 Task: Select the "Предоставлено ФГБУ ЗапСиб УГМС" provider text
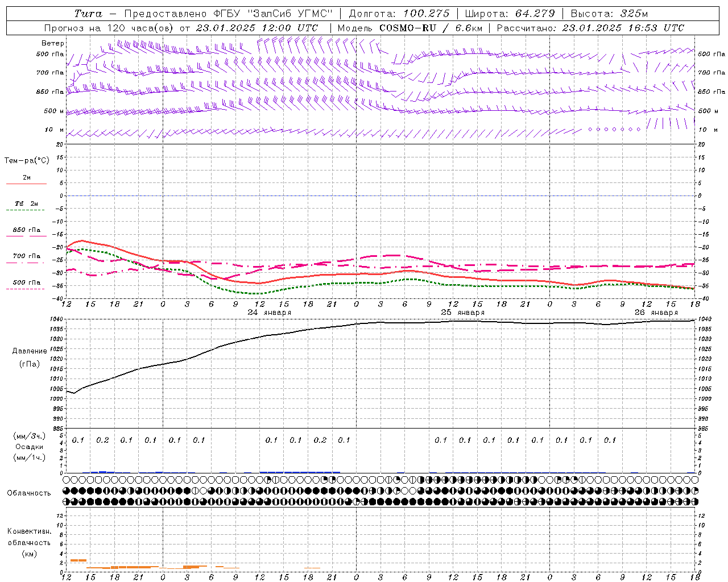tap(228, 14)
